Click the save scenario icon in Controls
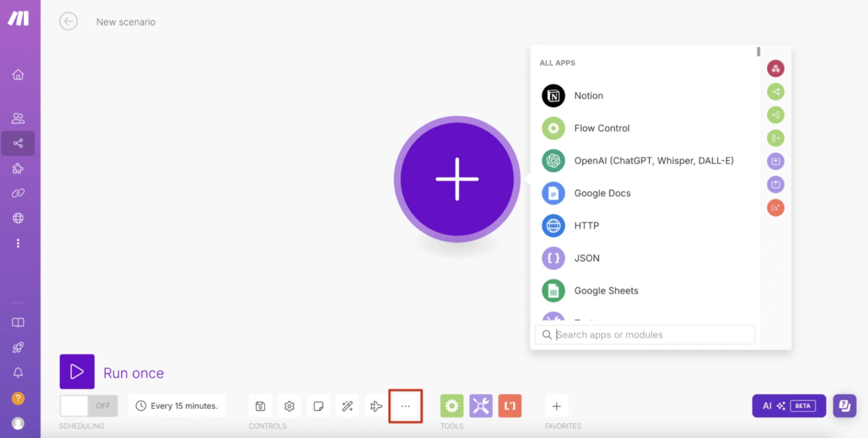Viewport: 868px width, 438px height. pyautogui.click(x=260, y=406)
